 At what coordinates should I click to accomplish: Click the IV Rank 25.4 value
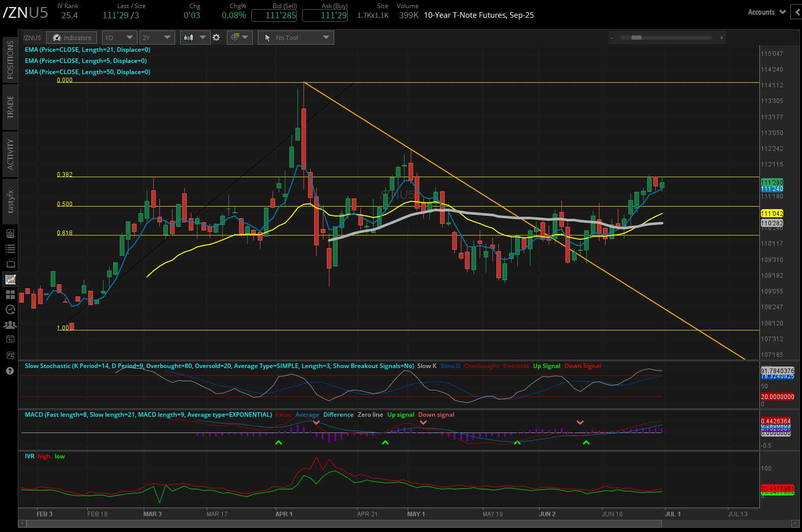point(70,15)
